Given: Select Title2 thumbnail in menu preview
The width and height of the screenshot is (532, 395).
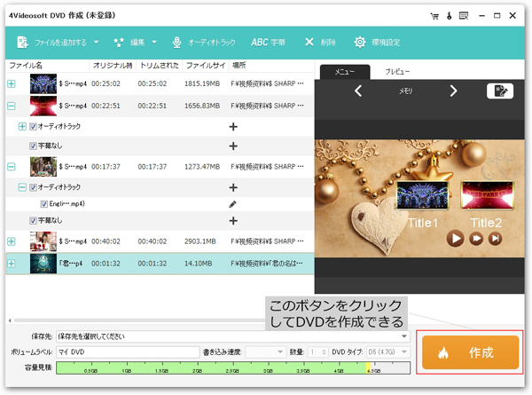Looking at the screenshot, I should pyautogui.click(x=488, y=195).
